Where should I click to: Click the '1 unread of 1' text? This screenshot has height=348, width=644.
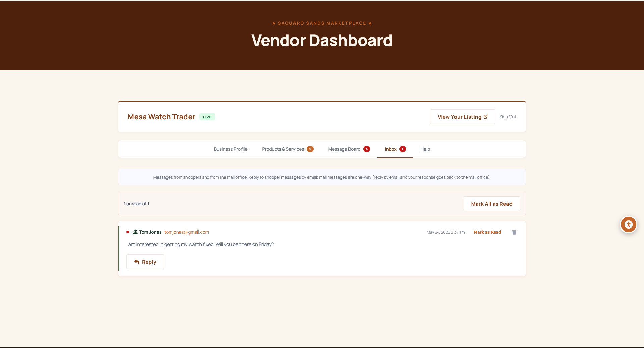coord(136,204)
